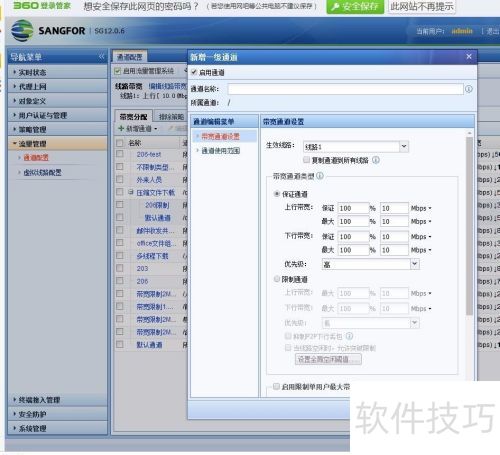Image resolution: width=500 pixels, height=455 pixels.
Task: Click the green 安全保存 button
Action: (355, 7)
